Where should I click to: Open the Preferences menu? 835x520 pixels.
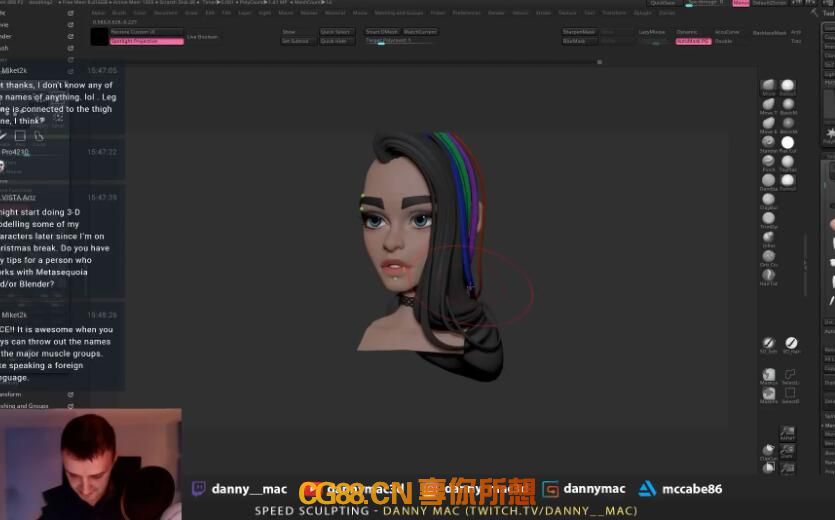click(x=466, y=12)
